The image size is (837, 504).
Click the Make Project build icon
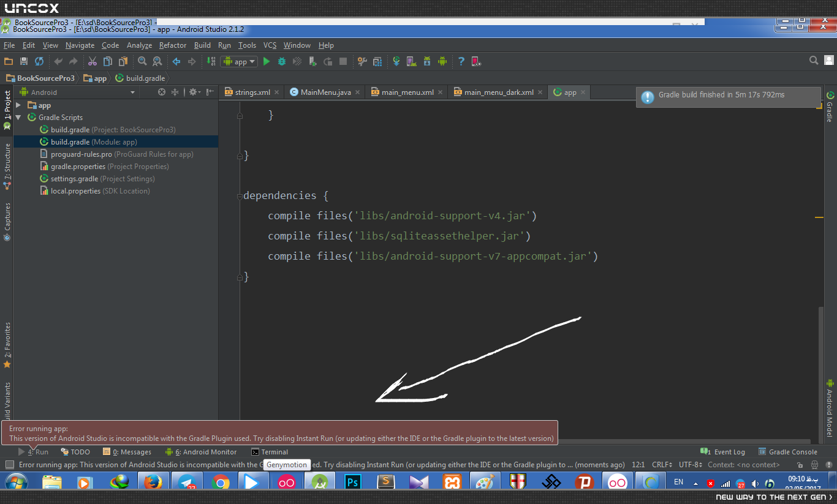[211, 61]
